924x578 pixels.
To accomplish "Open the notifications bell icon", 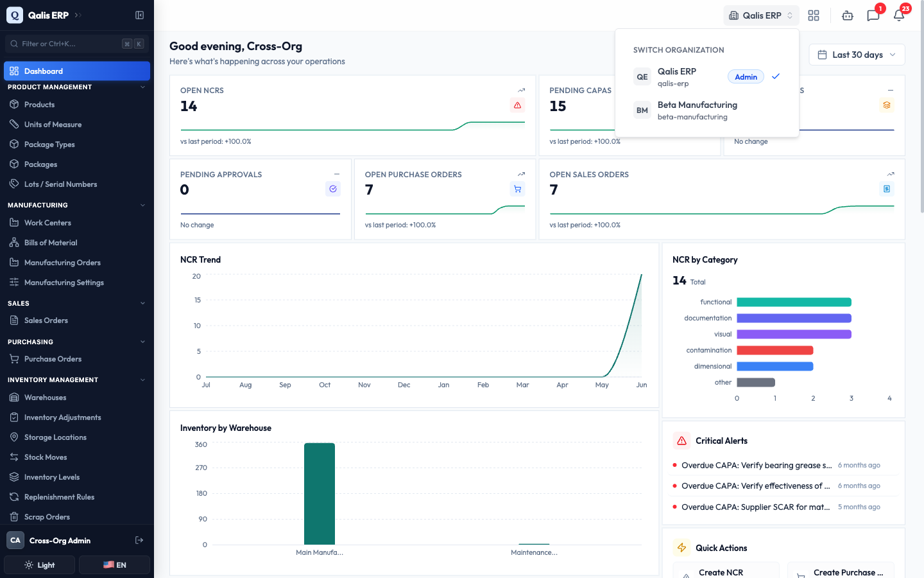I will click(899, 15).
